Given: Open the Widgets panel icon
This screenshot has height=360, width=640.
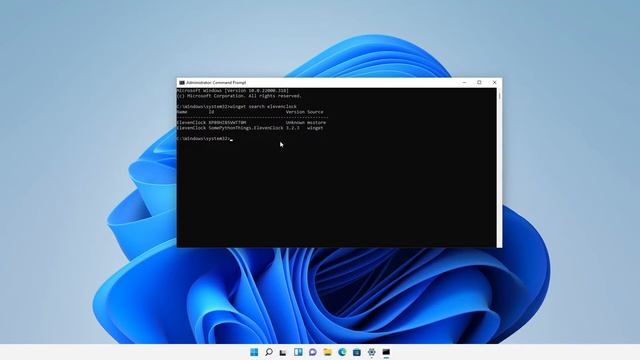Looking at the screenshot, I should click(x=298, y=352).
